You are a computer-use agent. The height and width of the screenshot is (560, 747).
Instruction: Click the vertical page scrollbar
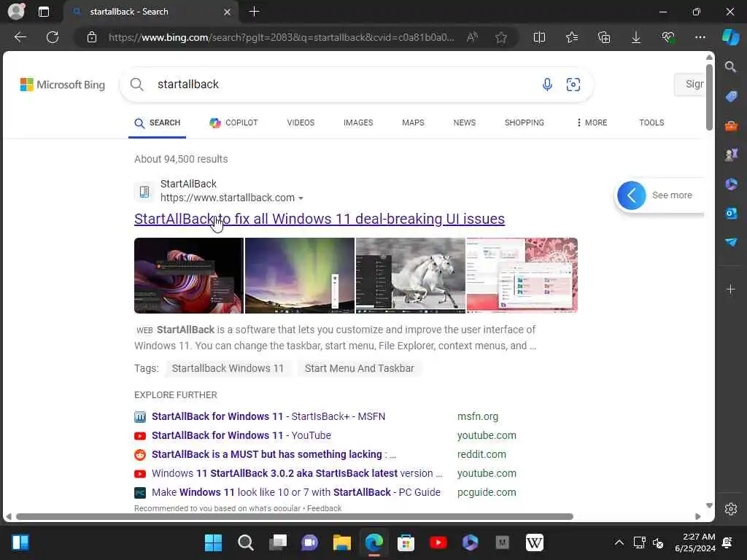point(709,97)
